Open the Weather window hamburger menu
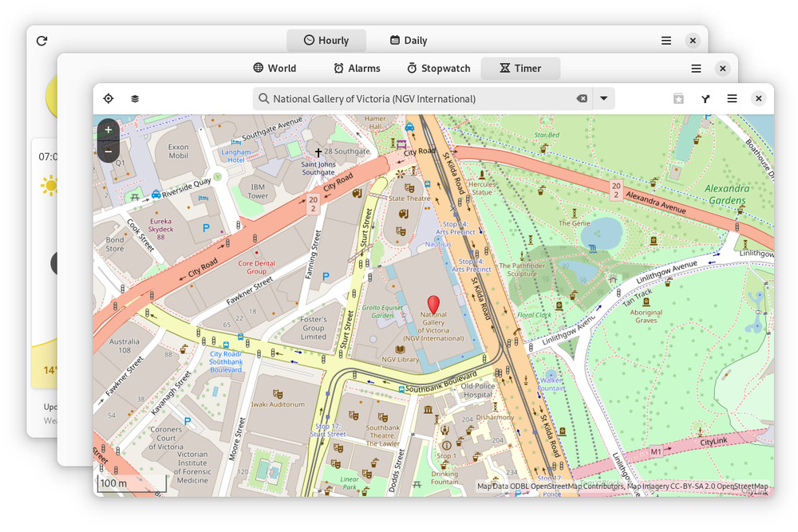The image size is (798, 532). point(666,41)
